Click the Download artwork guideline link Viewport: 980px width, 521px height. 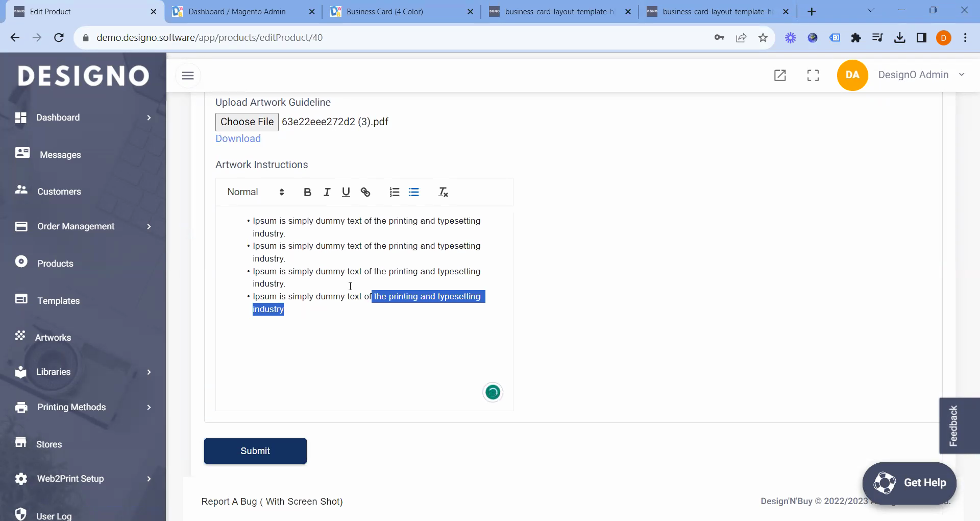pos(238,138)
